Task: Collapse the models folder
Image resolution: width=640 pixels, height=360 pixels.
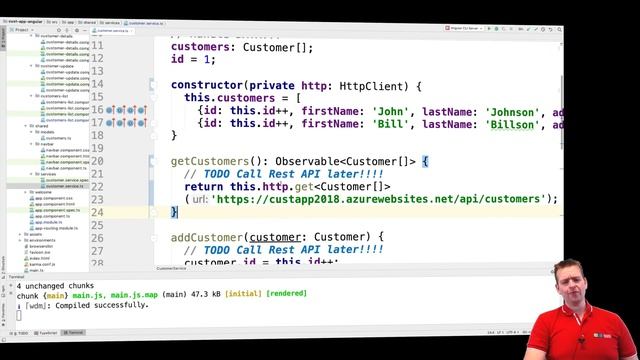Action: (31, 132)
